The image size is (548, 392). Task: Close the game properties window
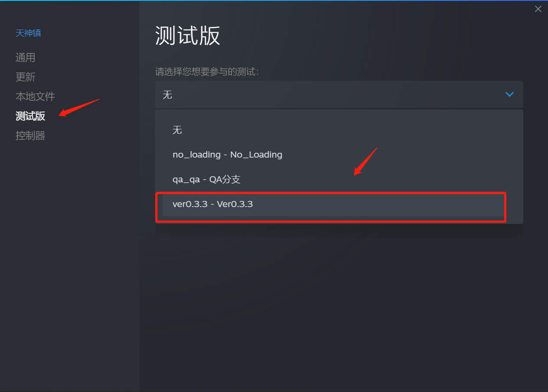click(x=538, y=9)
